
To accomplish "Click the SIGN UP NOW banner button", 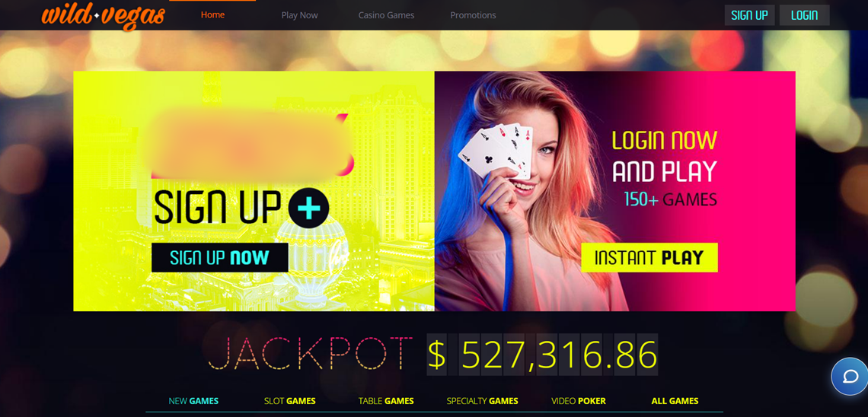I will pyautogui.click(x=220, y=258).
